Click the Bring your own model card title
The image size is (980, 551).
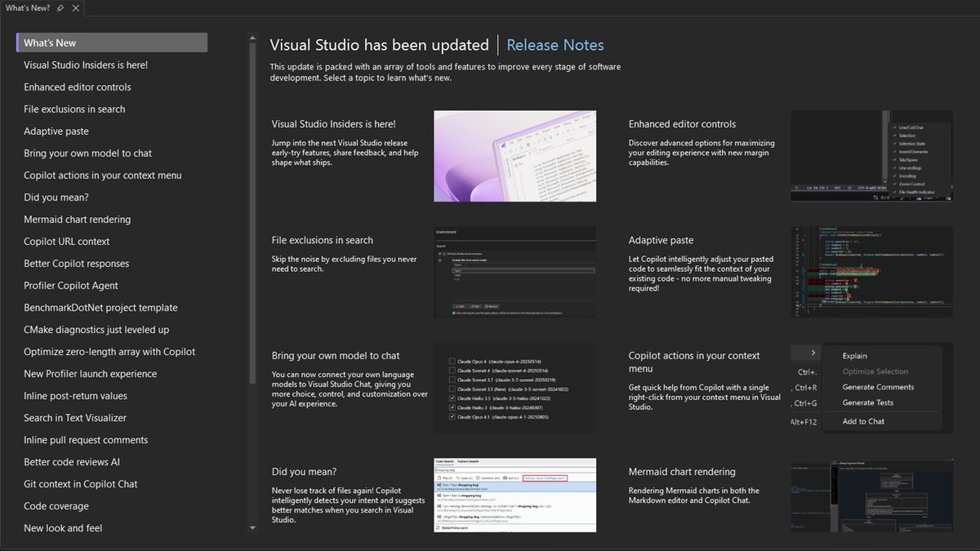[x=336, y=355]
